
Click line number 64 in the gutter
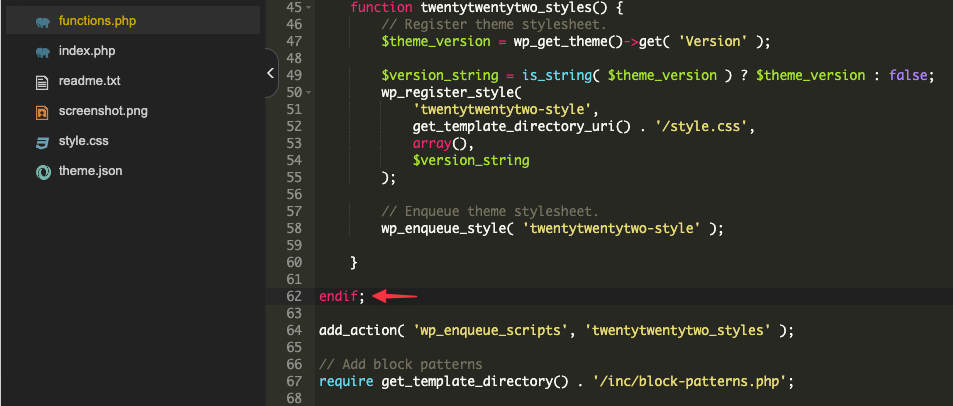point(294,331)
